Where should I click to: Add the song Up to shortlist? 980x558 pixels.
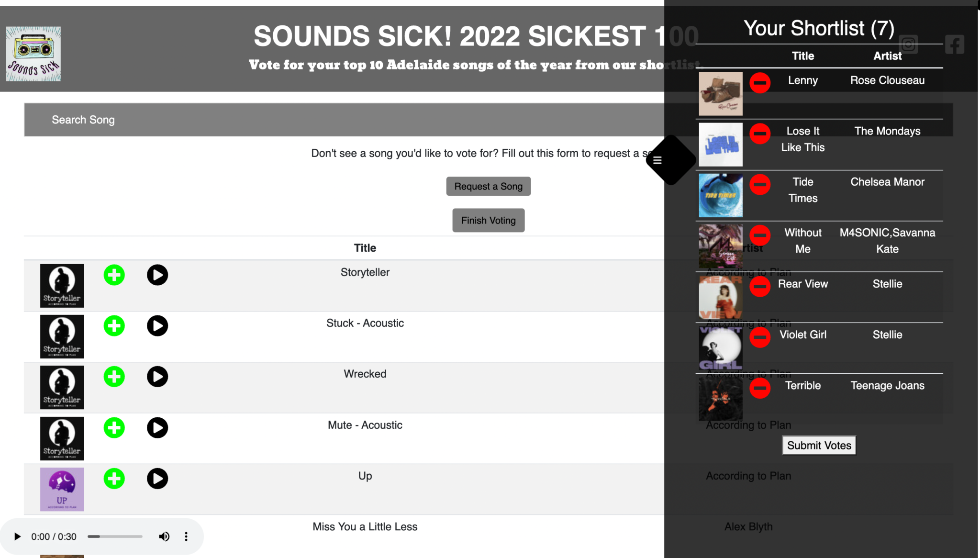point(114,479)
